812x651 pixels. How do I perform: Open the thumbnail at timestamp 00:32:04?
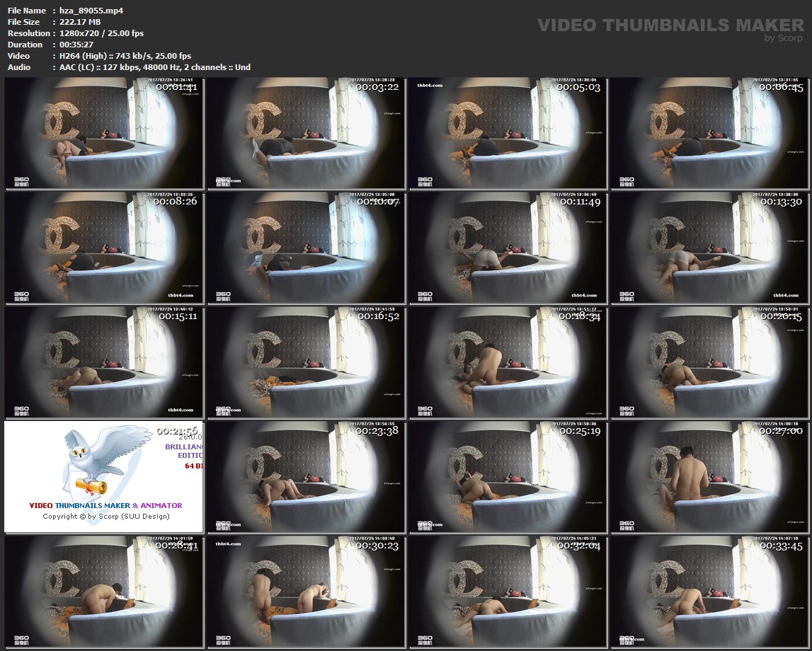pos(508,592)
